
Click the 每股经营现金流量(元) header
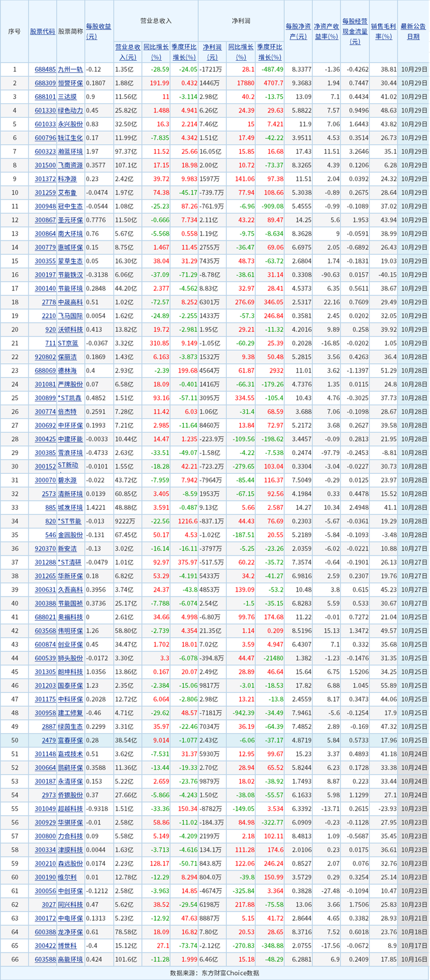pos(355,31)
